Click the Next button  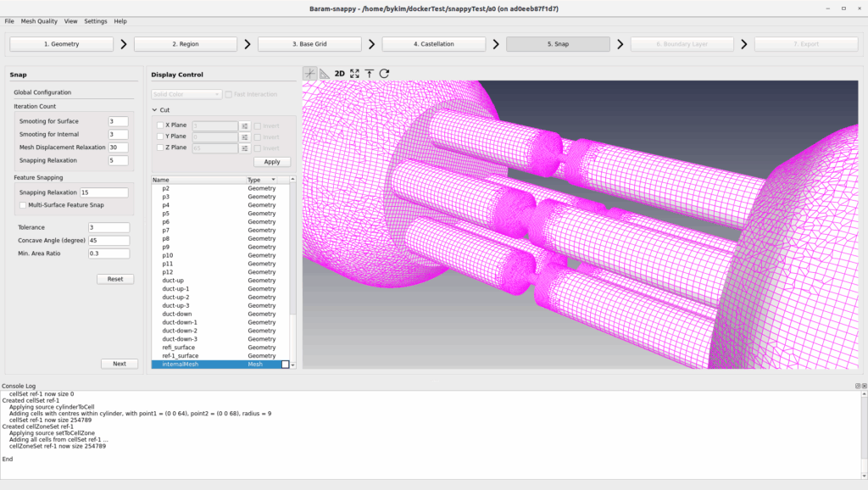119,364
